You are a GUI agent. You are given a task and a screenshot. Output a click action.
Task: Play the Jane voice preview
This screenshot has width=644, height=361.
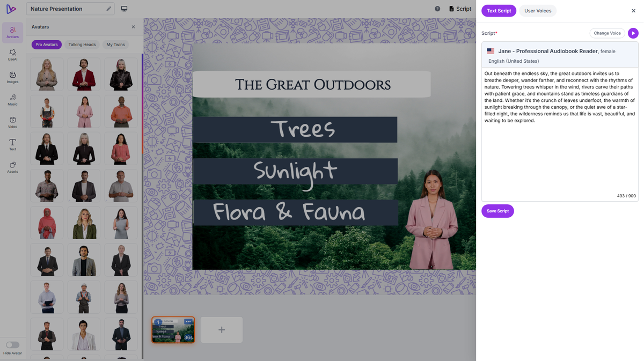click(x=633, y=33)
